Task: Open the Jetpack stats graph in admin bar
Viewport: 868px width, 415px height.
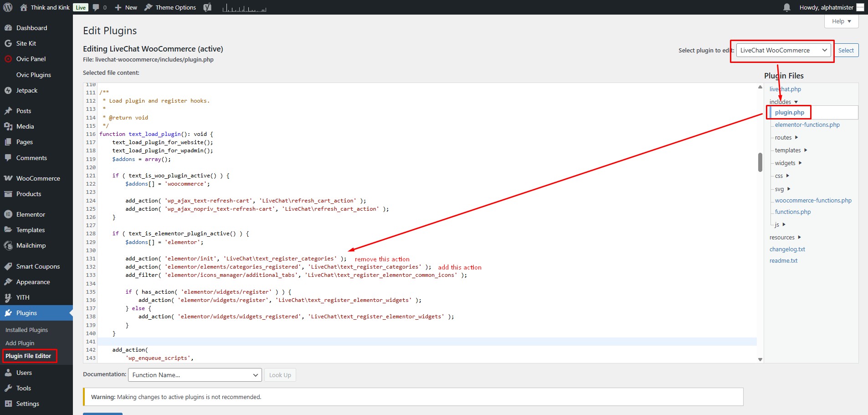Action: [x=245, y=7]
